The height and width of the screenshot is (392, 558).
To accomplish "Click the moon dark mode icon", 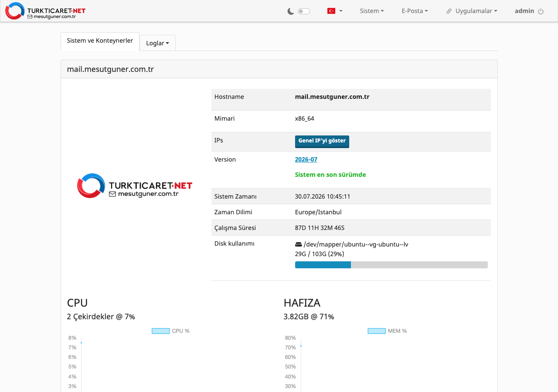I will pyautogui.click(x=291, y=11).
